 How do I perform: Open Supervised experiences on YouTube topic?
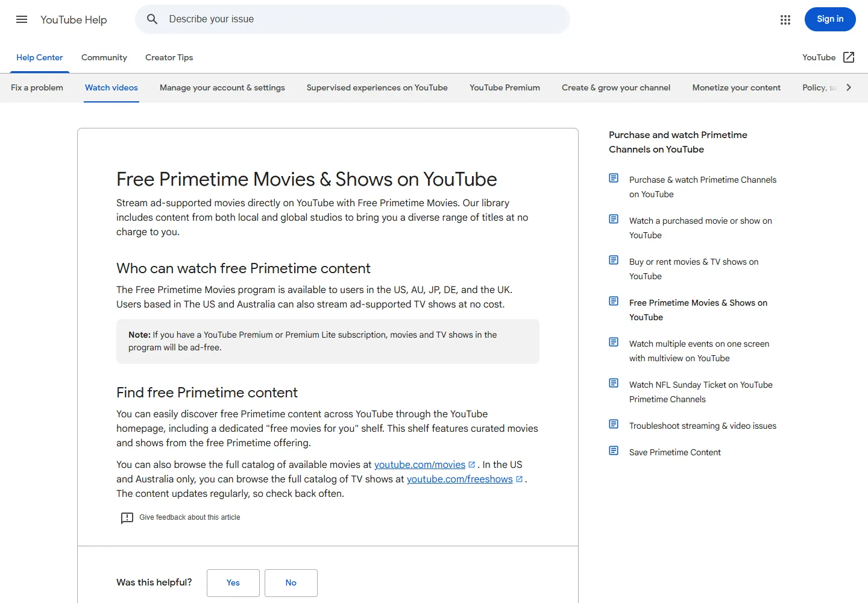(x=377, y=87)
